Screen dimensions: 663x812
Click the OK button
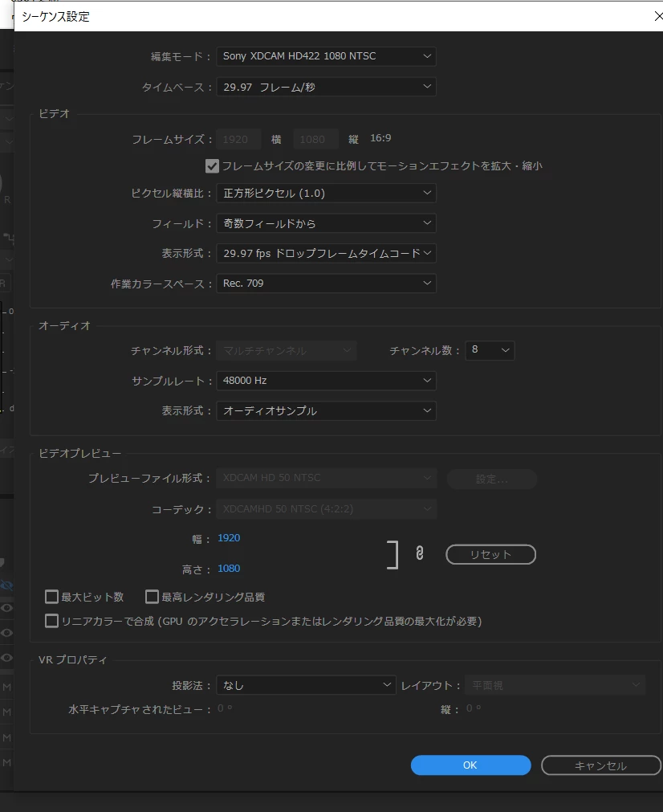(x=470, y=765)
